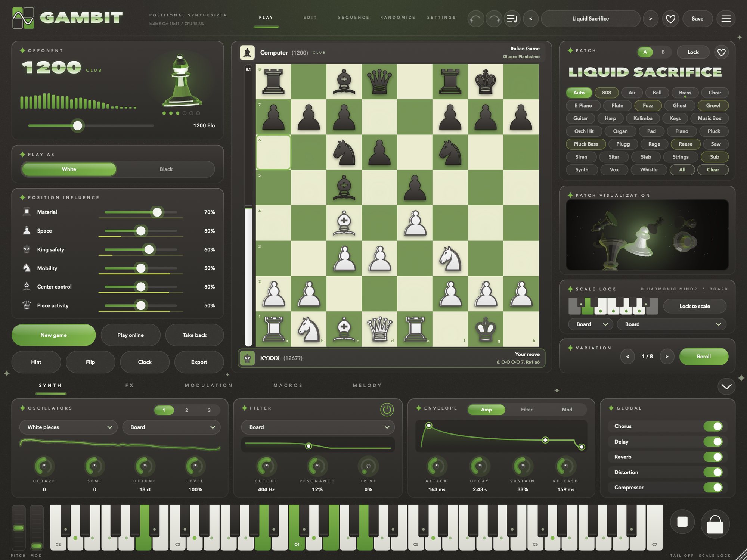Click Computer opponent avatar icon
This screenshot has width=747, height=560.
pos(247,53)
